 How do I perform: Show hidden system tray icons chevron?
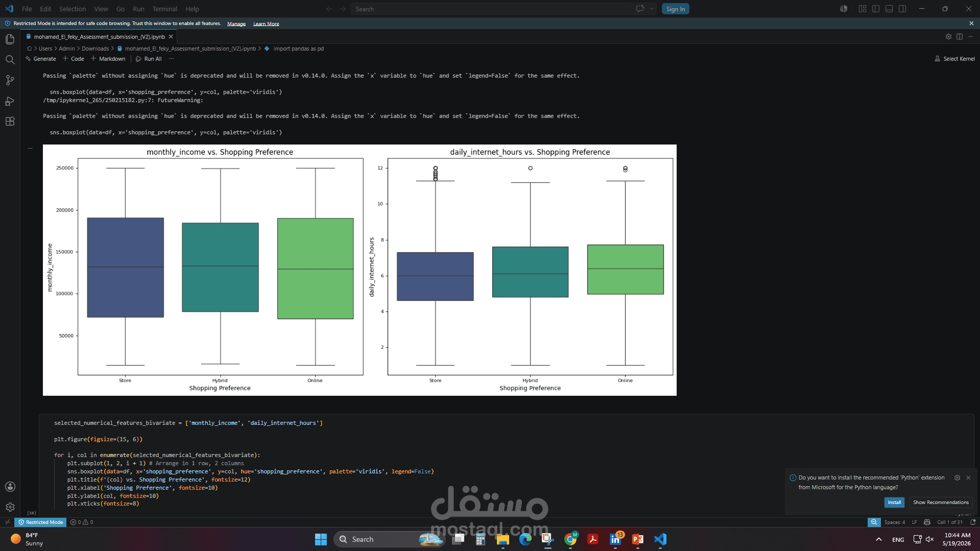tap(878, 539)
